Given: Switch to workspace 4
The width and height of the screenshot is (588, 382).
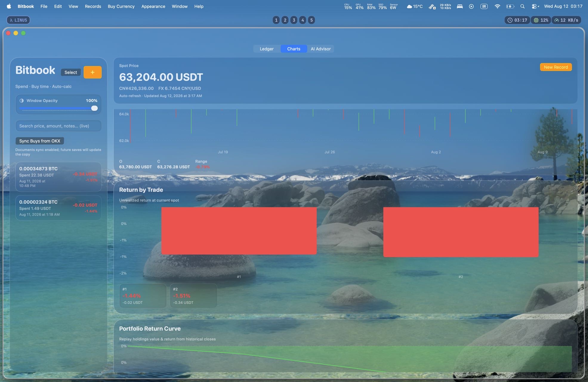Looking at the screenshot, I should (303, 20).
